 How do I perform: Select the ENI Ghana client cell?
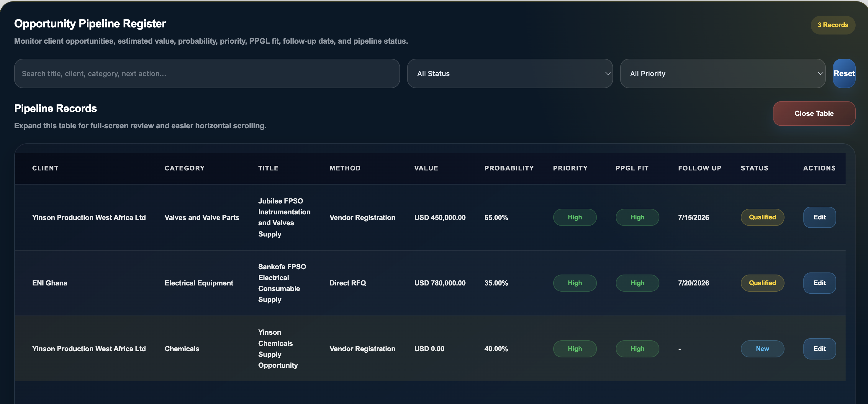(x=50, y=283)
